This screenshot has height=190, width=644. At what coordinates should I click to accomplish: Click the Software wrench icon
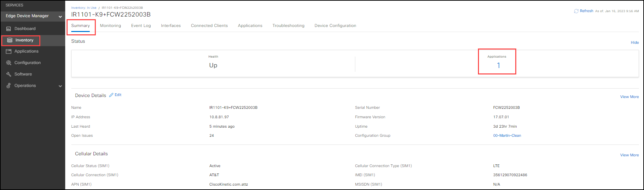click(x=9, y=74)
